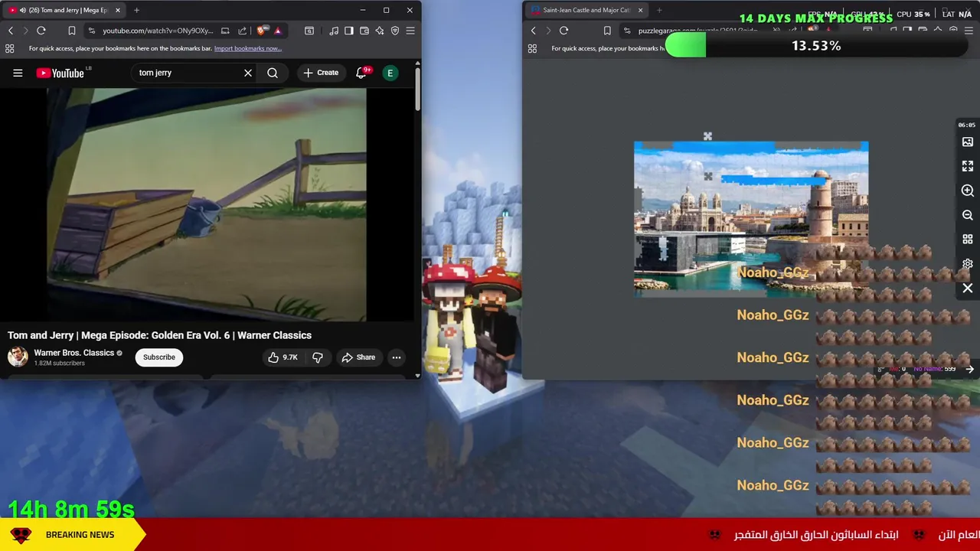
Task: Open a new tab in the YouTube window
Action: 136,10
